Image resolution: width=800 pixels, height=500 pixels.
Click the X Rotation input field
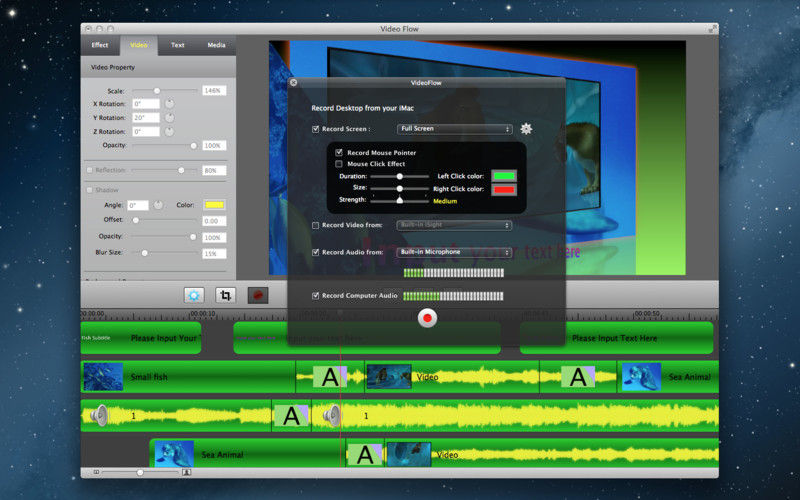(x=146, y=104)
